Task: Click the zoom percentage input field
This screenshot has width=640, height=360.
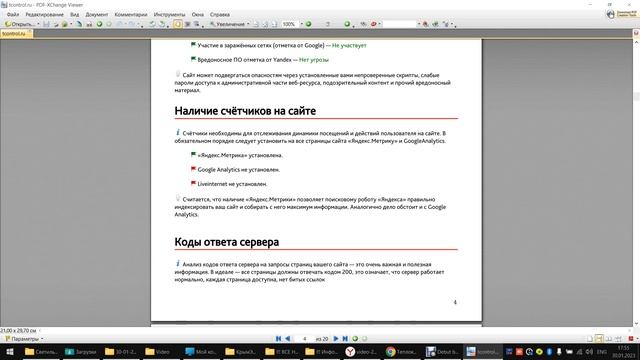Action: (290, 24)
